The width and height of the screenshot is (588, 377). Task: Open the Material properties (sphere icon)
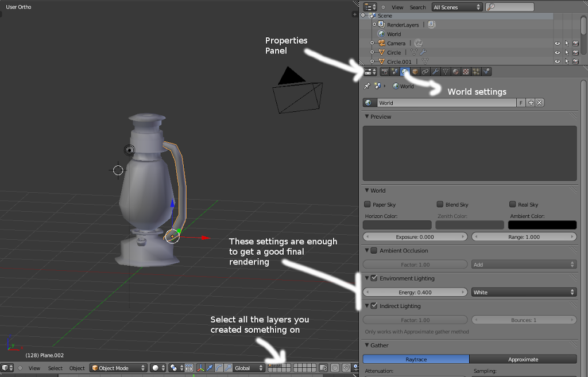pos(457,71)
